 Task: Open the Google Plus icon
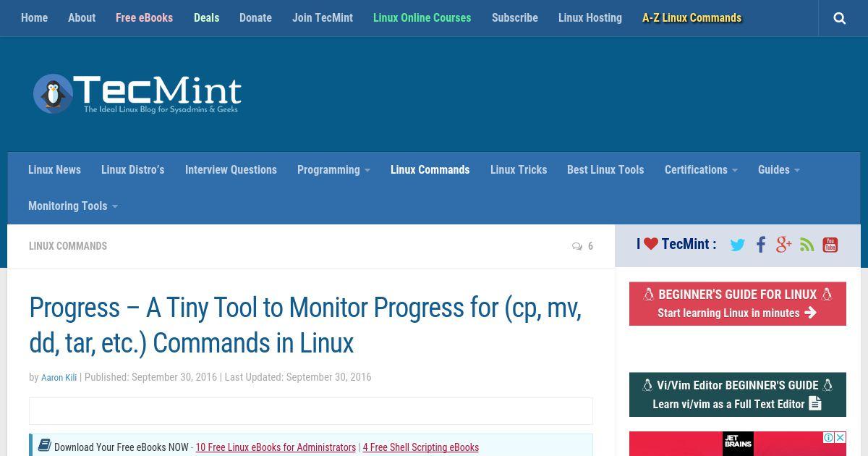(784, 245)
